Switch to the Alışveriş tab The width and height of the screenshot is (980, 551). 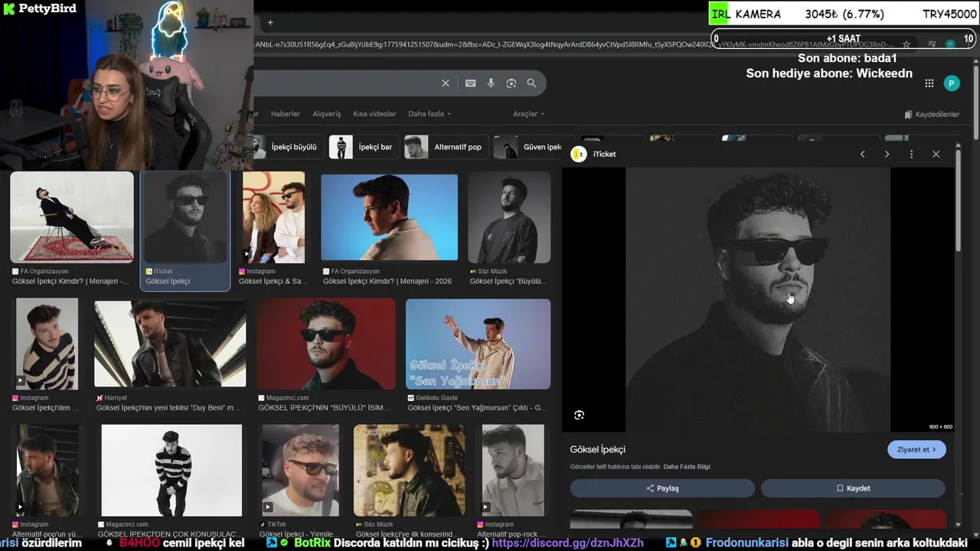pyautogui.click(x=326, y=114)
